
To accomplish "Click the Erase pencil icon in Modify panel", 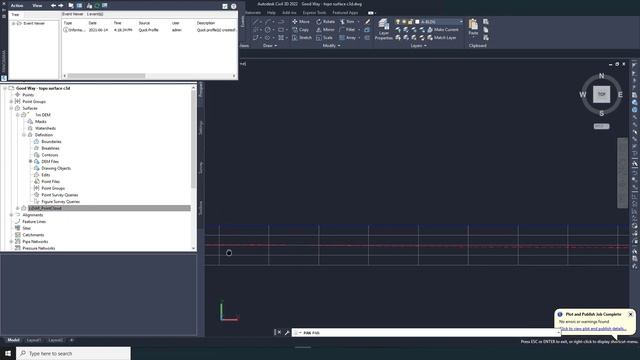I will point(367,22).
